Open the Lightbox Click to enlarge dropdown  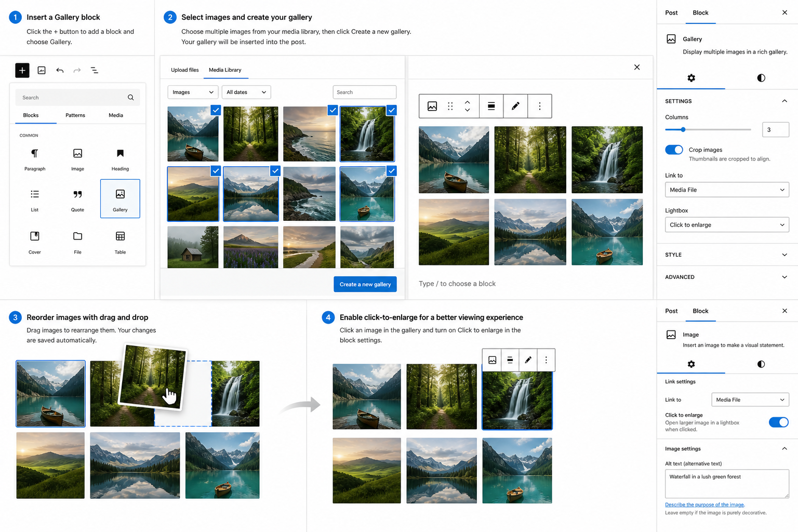727,225
